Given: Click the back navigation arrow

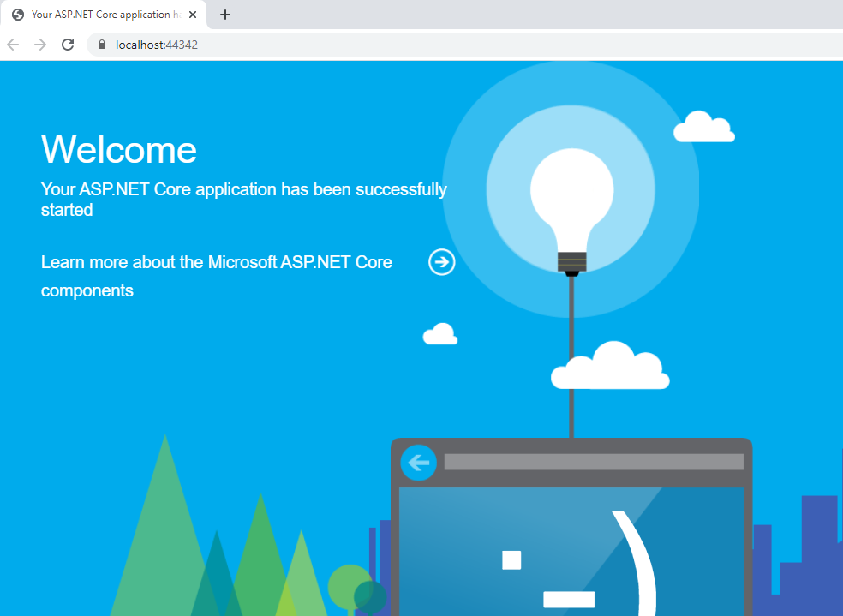Looking at the screenshot, I should 13,44.
